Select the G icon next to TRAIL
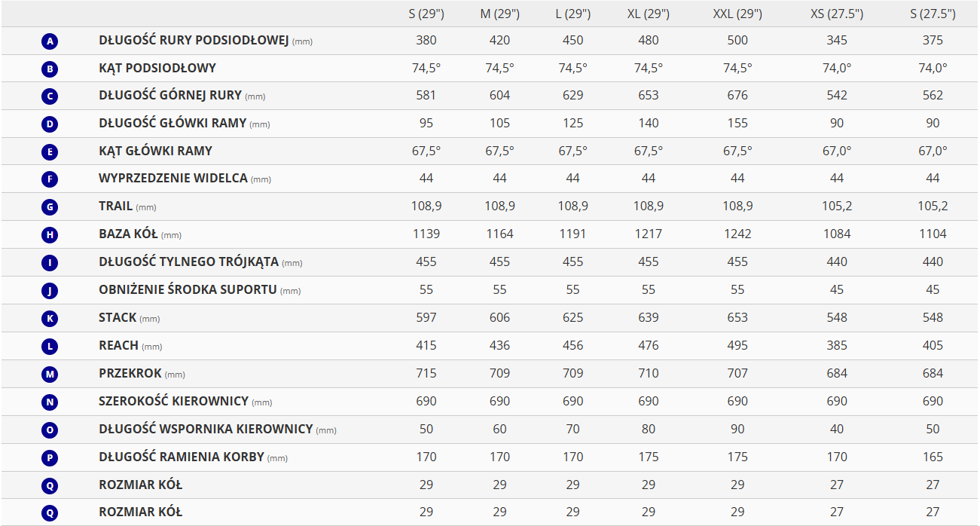 click(x=50, y=207)
